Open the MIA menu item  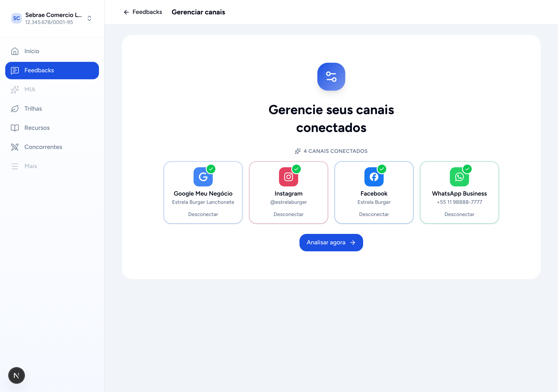click(52, 90)
